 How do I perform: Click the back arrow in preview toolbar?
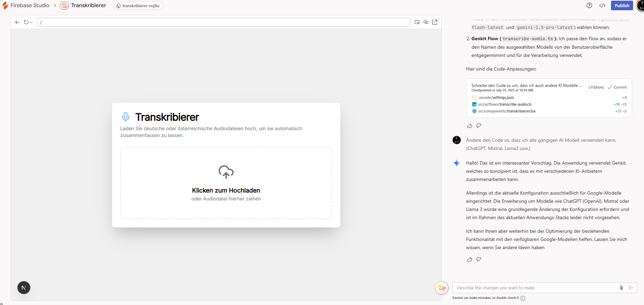(x=17, y=22)
